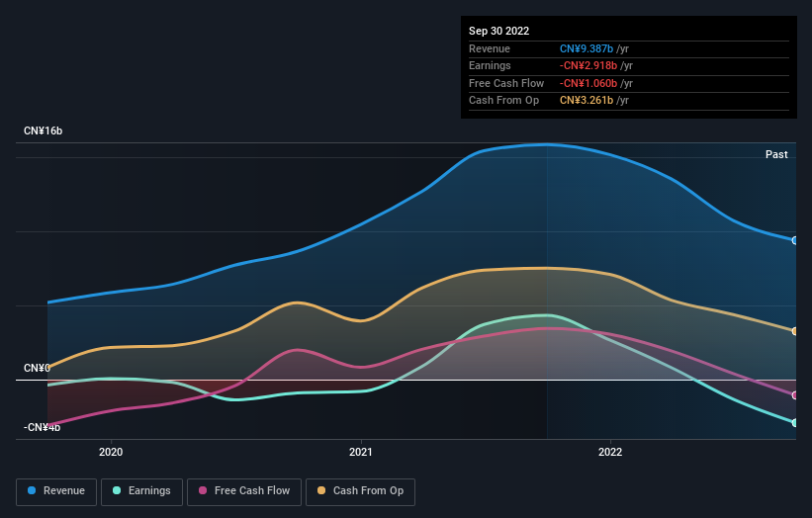Viewport: 812px width, 518px height.
Task: Click the -CN¥4b y-axis label
Action: click(43, 428)
